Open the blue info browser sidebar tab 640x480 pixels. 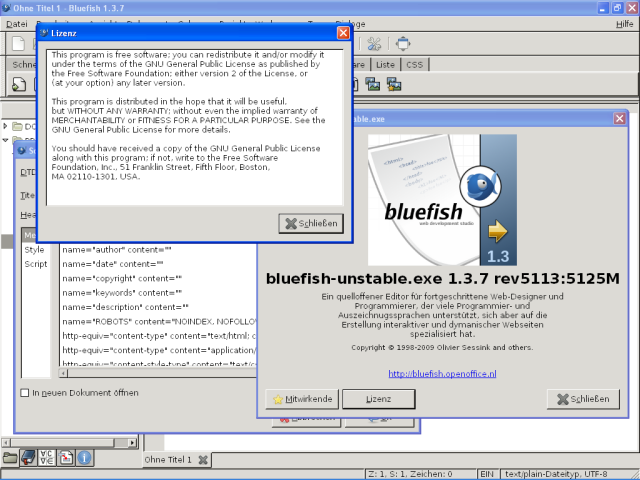coord(84,458)
